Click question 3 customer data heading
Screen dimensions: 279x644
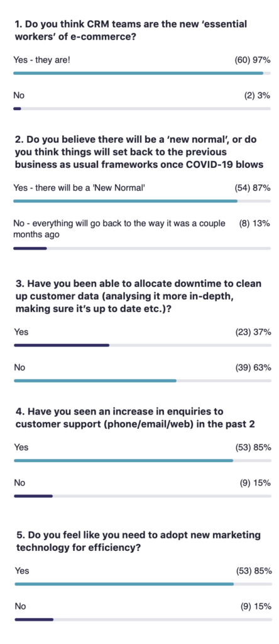click(139, 296)
